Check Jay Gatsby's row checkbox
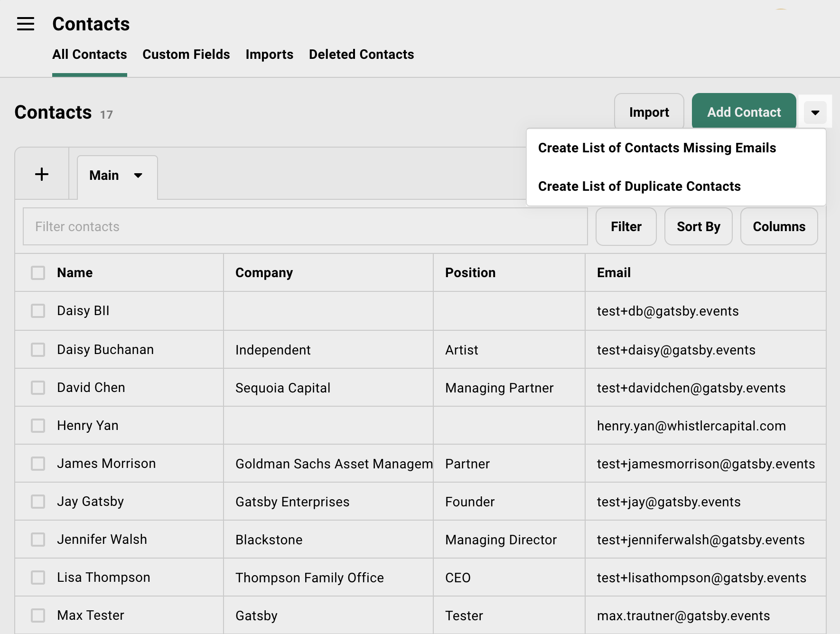 37,502
